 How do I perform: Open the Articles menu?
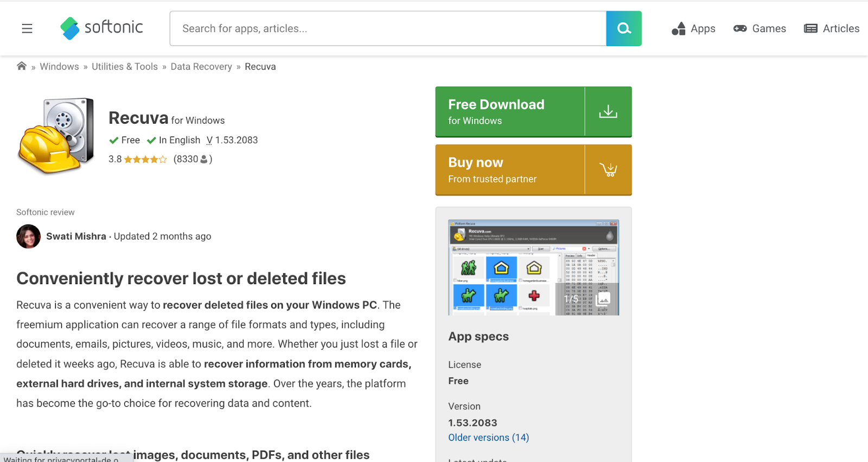point(832,29)
